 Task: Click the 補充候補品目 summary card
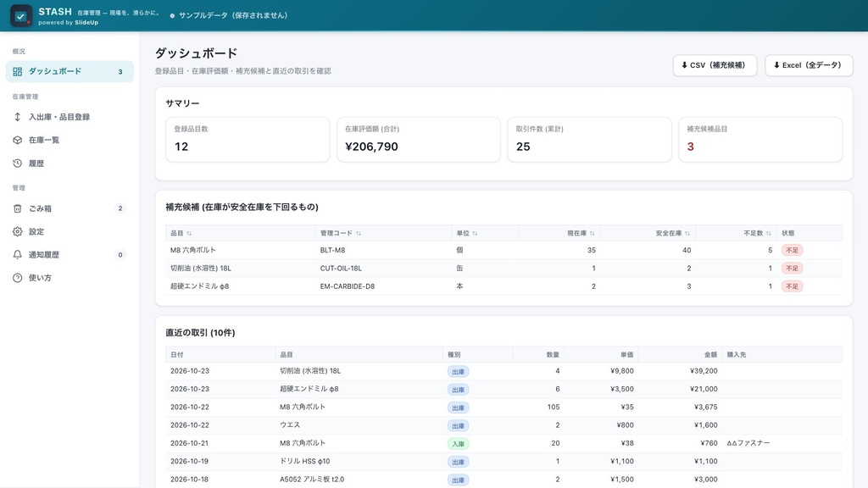tap(760, 140)
